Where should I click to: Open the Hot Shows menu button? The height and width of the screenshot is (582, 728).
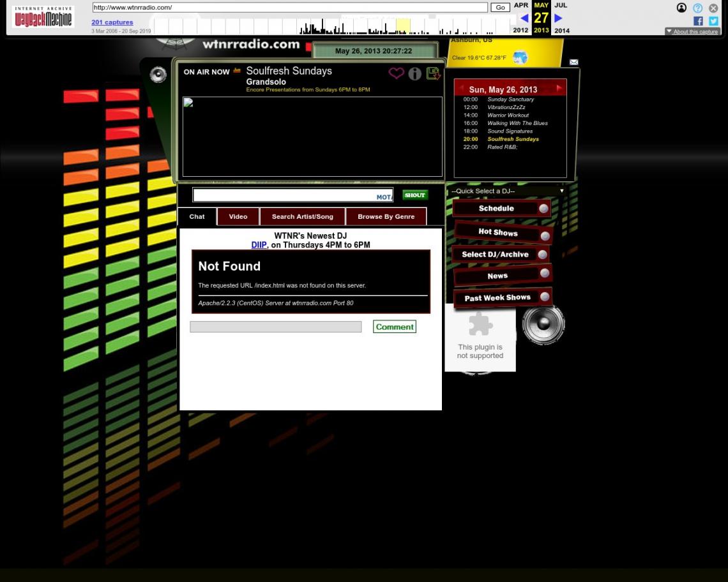coord(503,232)
